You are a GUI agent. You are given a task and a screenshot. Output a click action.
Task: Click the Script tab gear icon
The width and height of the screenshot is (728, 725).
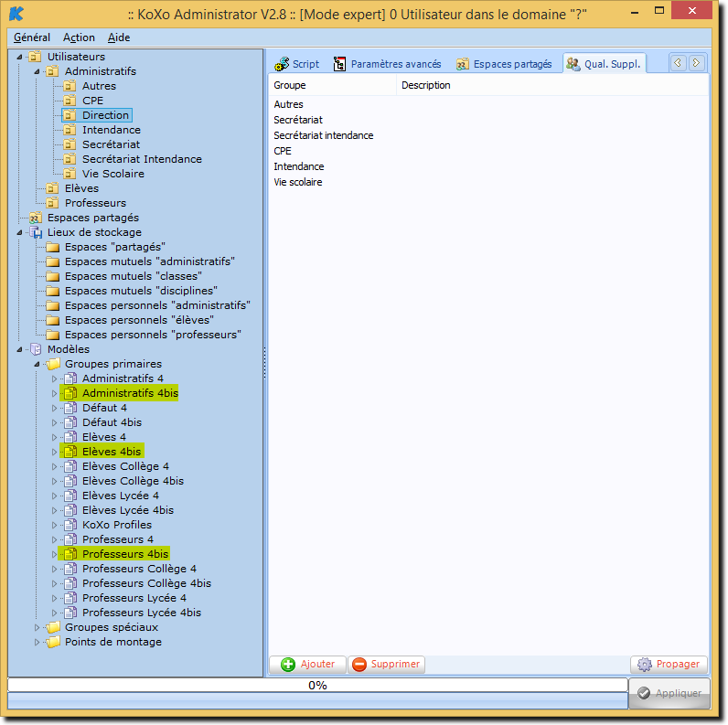[282, 64]
